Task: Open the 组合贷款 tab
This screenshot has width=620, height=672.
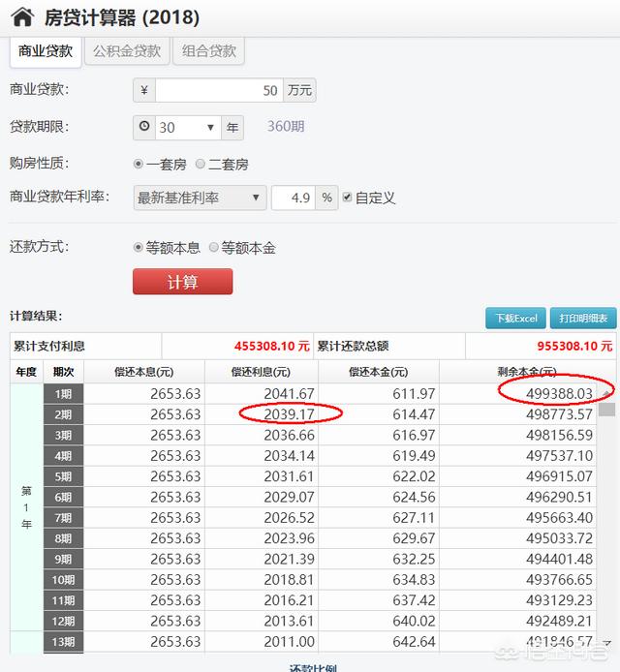Action: pos(209,51)
